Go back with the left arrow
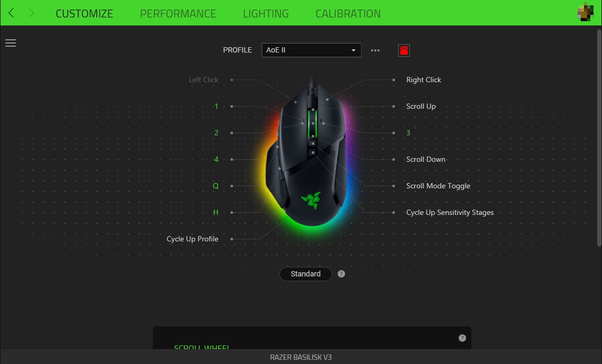Screen dimensions: 602x364 tap(11, 13)
